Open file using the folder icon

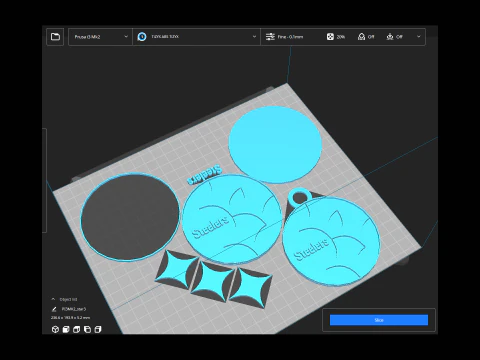(x=55, y=37)
